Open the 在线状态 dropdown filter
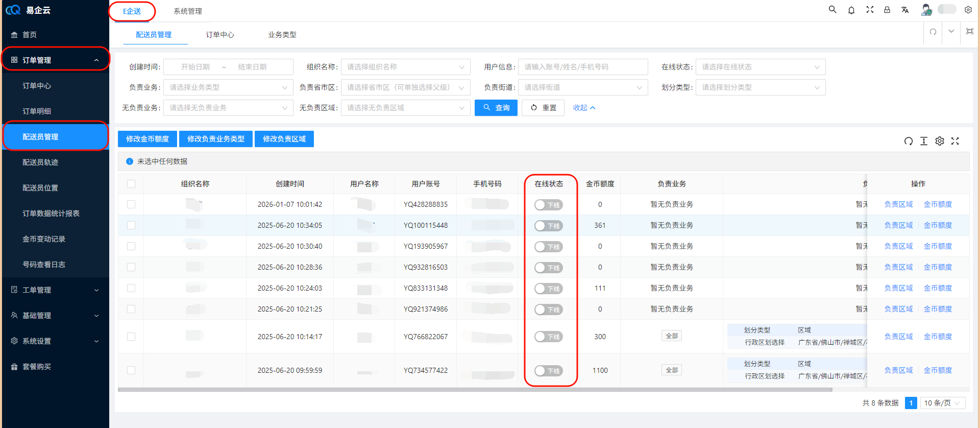 pyautogui.click(x=760, y=67)
